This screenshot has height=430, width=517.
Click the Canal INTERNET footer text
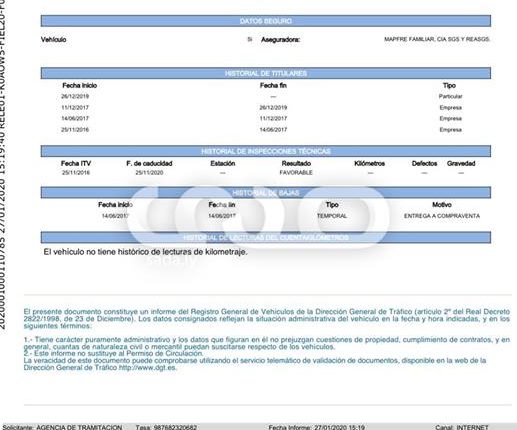pyautogui.click(x=462, y=427)
